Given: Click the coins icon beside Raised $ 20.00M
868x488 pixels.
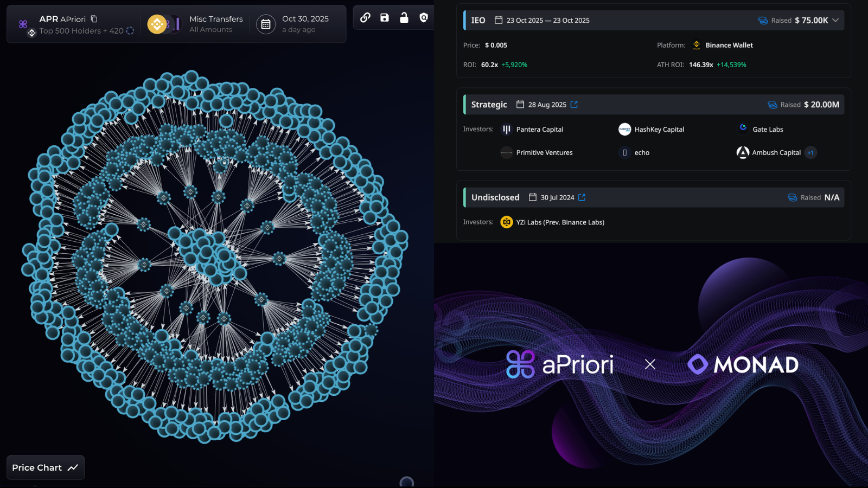Looking at the screenshot, I should click(772, 105).
